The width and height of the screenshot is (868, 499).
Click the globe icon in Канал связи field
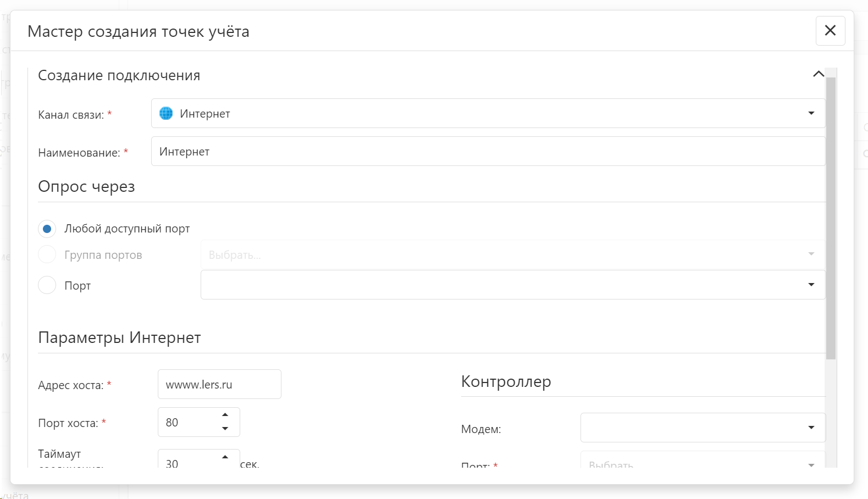166,113
